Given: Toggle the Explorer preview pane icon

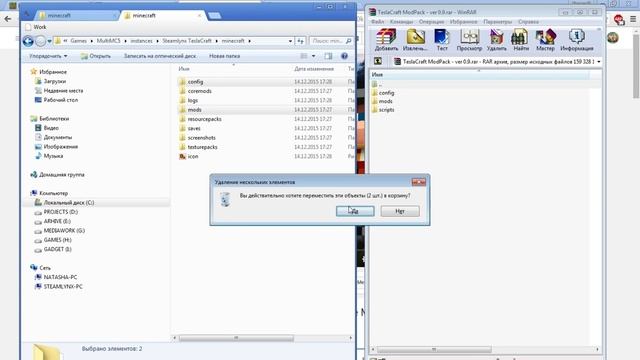Looking at the screenshot, I should click(x=328, y=56).
